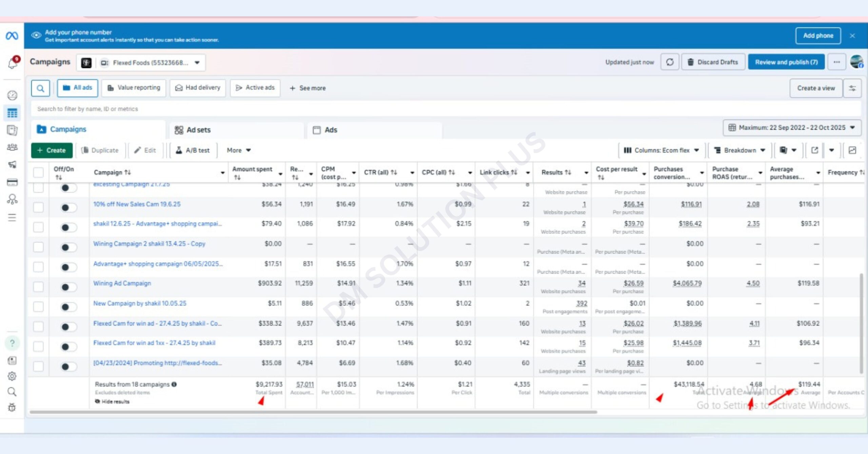Expand the Columns: Ecom flex dropdown
Screen dimensions: 868x454
661,150
